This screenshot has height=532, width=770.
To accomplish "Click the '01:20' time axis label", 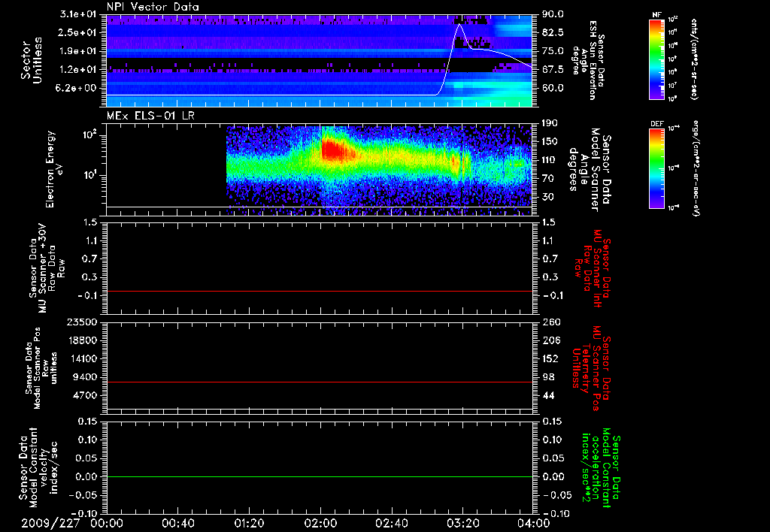I will click(x=249, y=523).
